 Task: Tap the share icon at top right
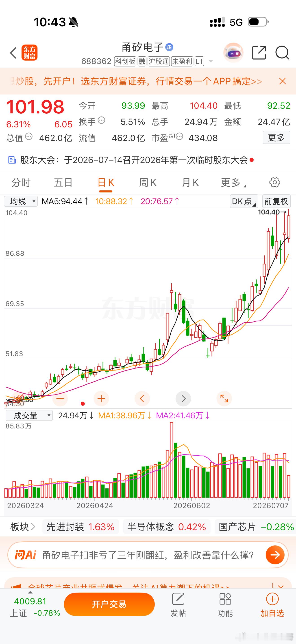(259, 53)
